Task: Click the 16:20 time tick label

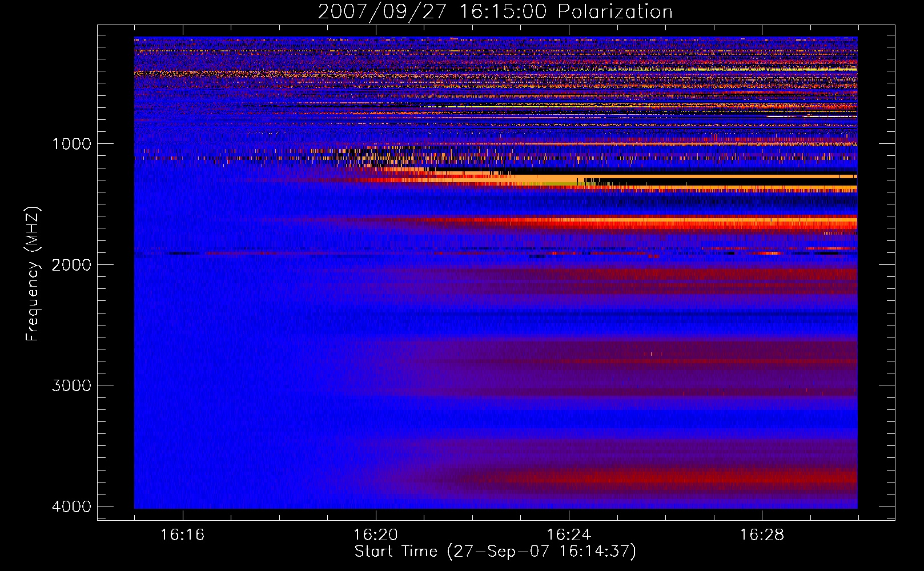Action: coord(375,535)
